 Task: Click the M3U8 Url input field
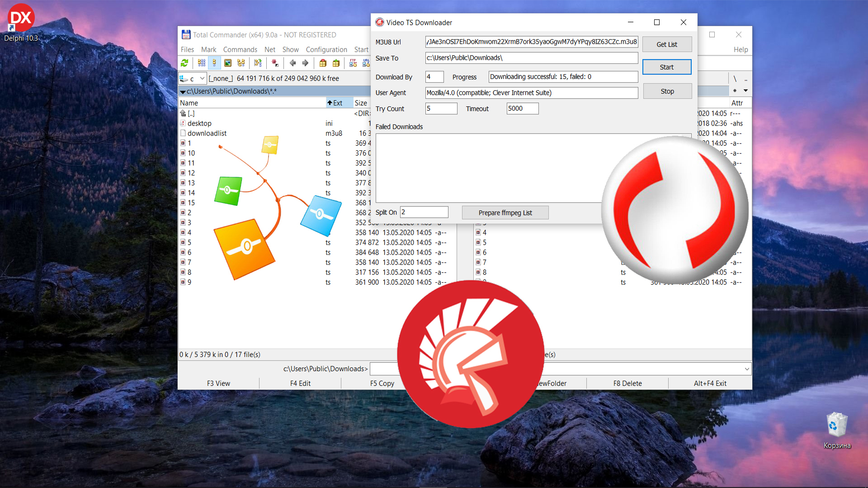pyautogui.click(x=531, y=42)
